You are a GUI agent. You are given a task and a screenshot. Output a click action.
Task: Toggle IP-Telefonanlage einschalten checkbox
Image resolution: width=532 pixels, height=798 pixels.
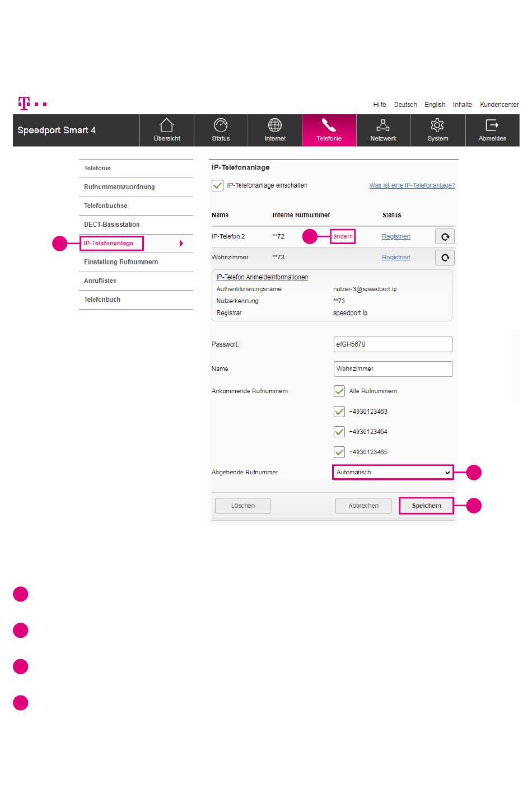pos(217,185)
